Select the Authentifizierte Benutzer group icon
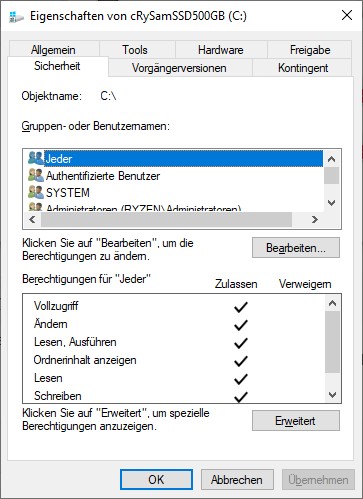This screenshot has width=363, height=499. (36, 175)
